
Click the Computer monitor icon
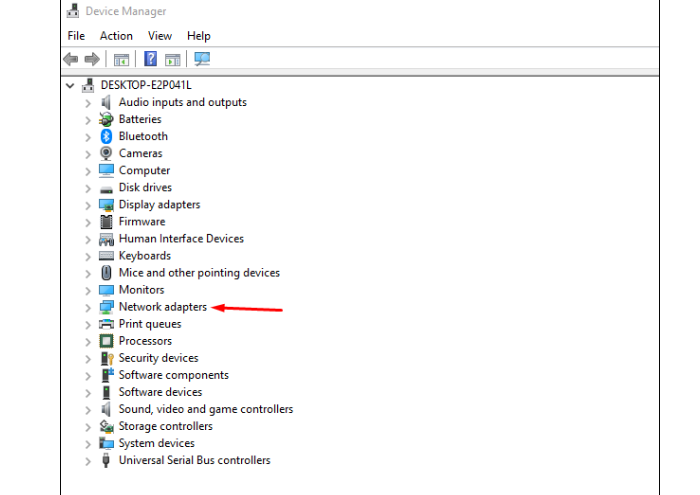[x=106, y=170]
